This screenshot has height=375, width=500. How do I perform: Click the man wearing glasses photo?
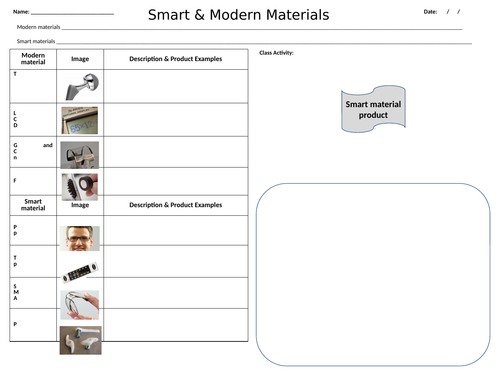80,238
